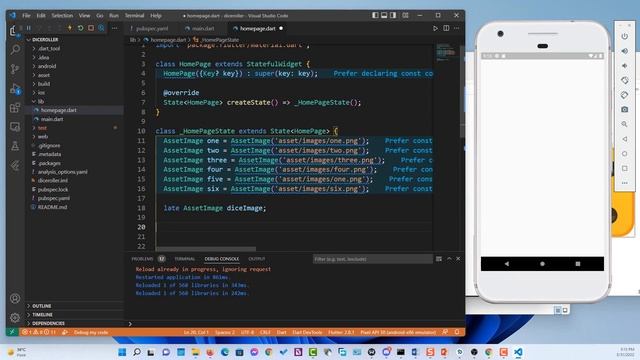Expand the DEPENDENCIES section
640x360 pixels.
[x=48, y=323]
